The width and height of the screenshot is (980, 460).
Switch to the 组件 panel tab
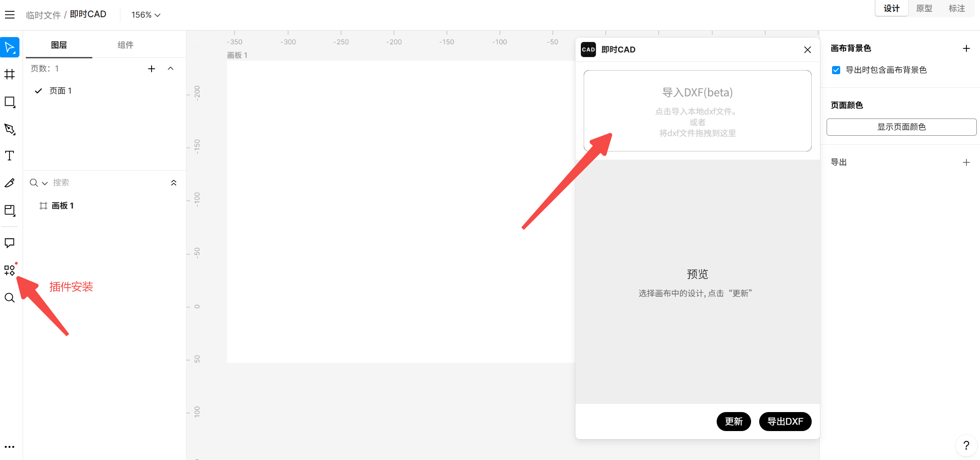click(125, 45)
